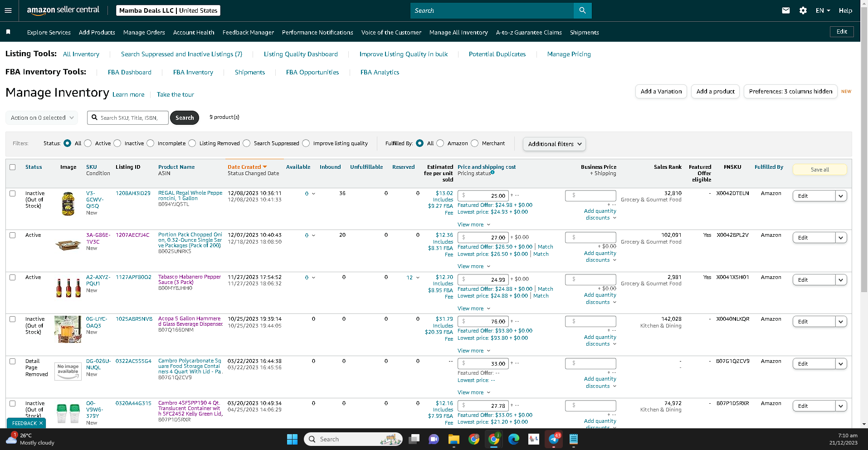This screenshot has width=868, height=450.
Task: Open Feedback Manager in top nav
Action: pyautogui.click(x=248, y=32)
